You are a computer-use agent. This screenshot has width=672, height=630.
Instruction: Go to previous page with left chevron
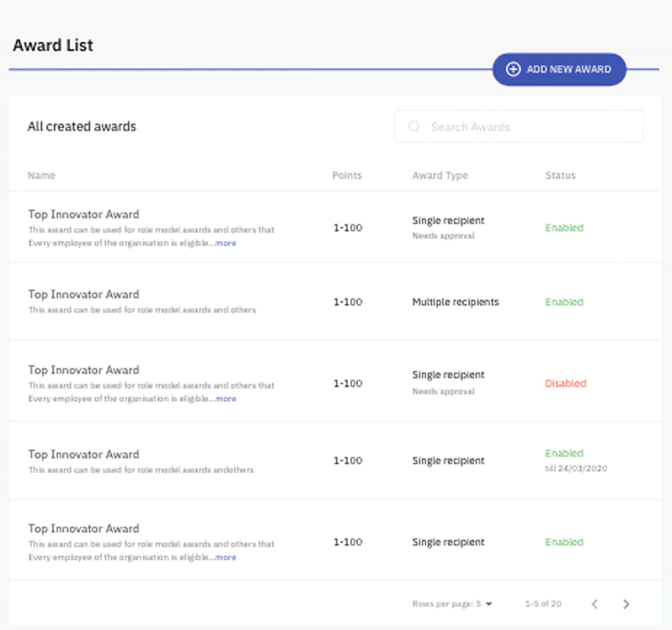click(595, 604)
